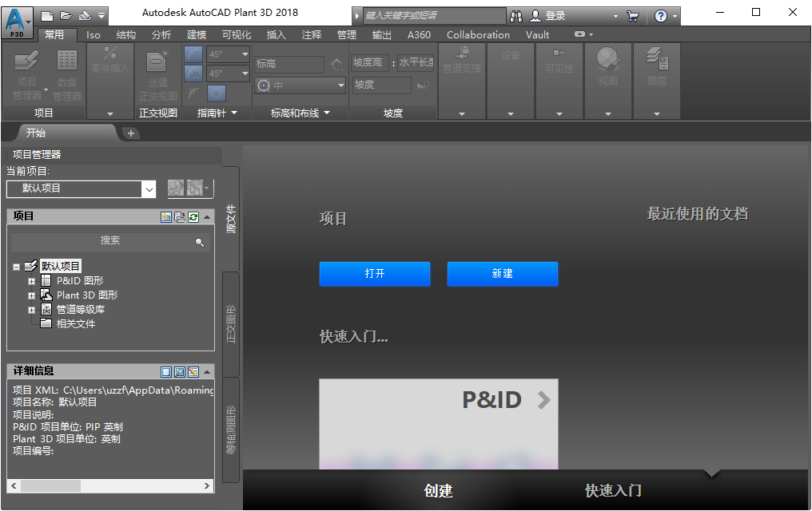The height and width of the screenshot is (511, 812).
Task: Click the 登录 sign-in button
Action: click(x=548, y=16)
